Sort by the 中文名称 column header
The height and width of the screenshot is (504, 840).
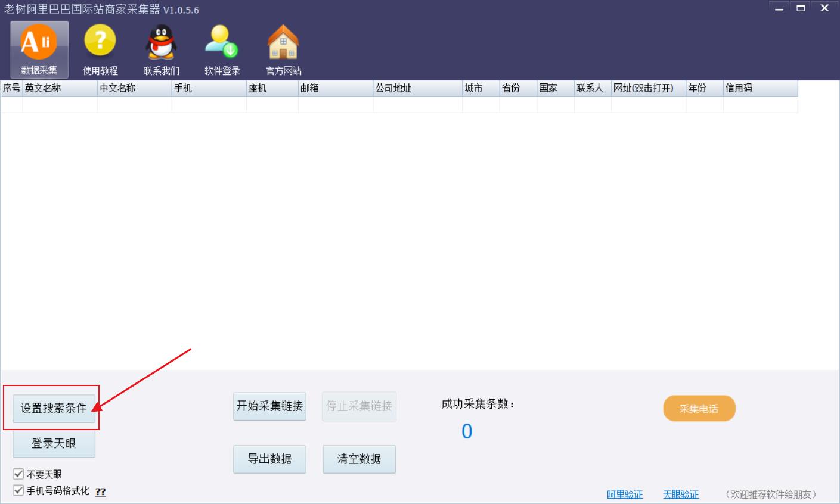point(134,88)
